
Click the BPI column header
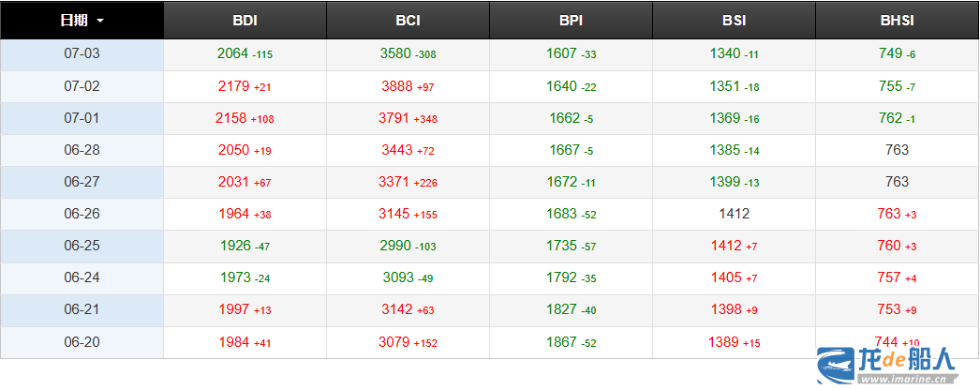(x=571, y=20)
